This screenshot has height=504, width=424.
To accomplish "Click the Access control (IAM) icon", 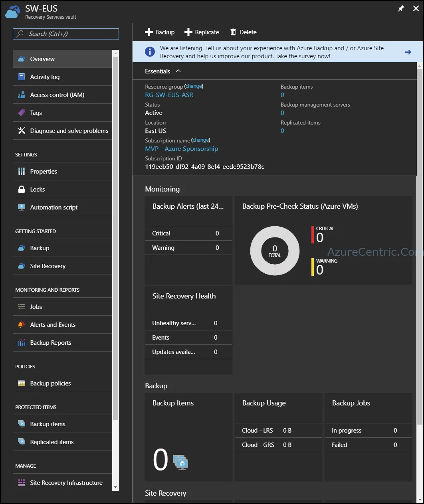I will point(22,95).
